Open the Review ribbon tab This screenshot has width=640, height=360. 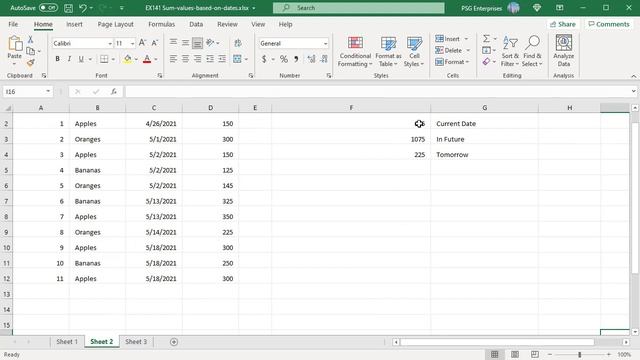[x=227, y=24]
